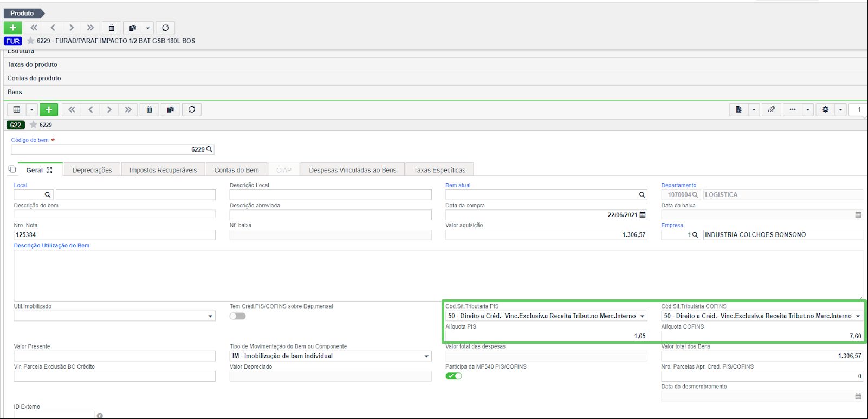Delete product using top trash icon

tap(112, 28)
